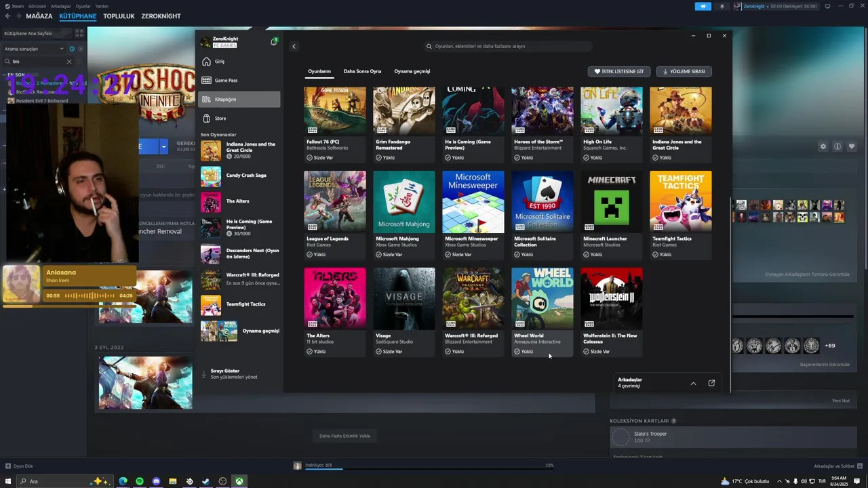Select Teamfight Tactics in Son Oynananlar list
Image resolution: width=868 pixels, height=488 pixels.
tap(240, 304)
